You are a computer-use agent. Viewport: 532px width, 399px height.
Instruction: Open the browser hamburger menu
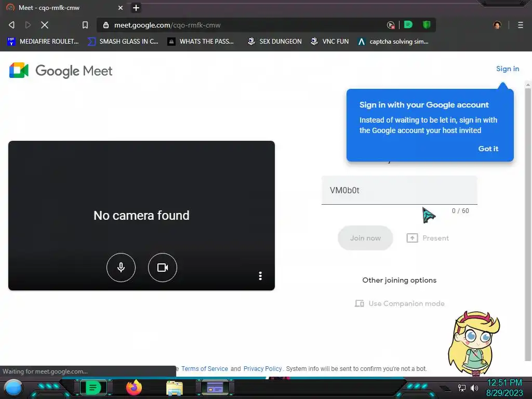click(x=521, y=25)
